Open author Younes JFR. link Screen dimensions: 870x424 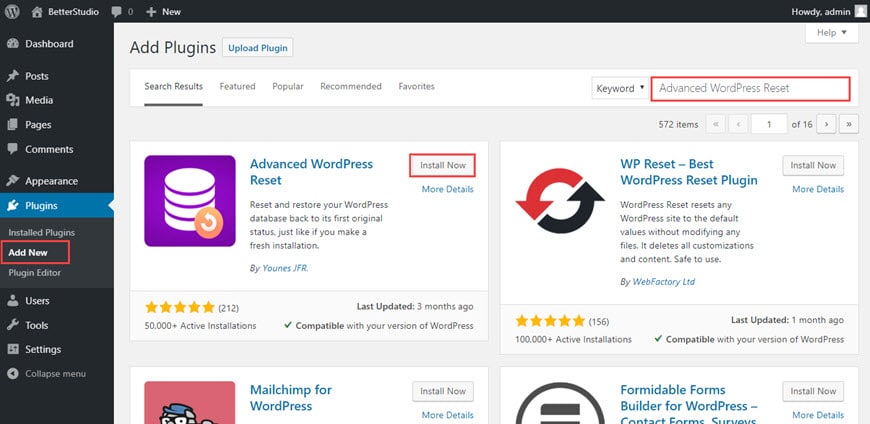pos(285,268)
